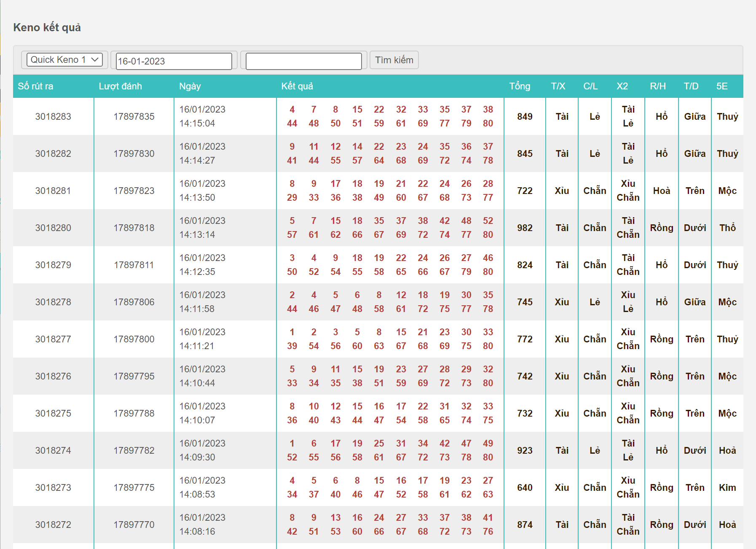756x549 pixels.
Task: Click the X2 column header
Action: pos(622,86)
